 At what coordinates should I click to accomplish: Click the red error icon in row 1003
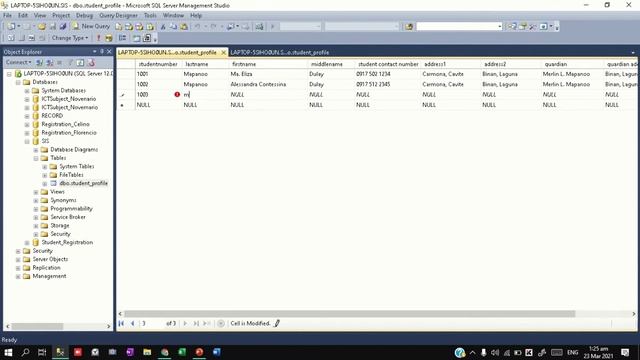[x=177, y=94]
